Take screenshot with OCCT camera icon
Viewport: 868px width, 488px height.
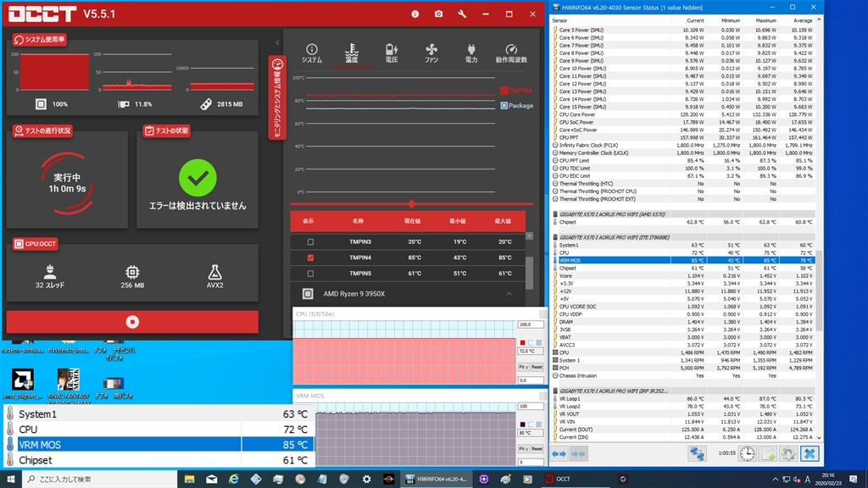(438, 14)
